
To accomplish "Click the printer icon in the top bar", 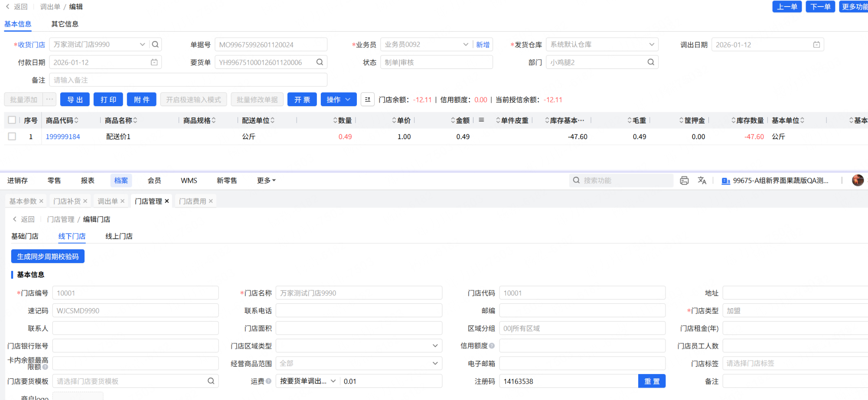I will [684, 181].
